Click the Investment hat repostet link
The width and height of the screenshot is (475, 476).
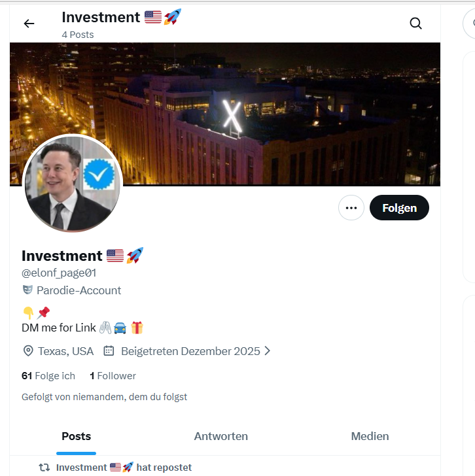124,467
